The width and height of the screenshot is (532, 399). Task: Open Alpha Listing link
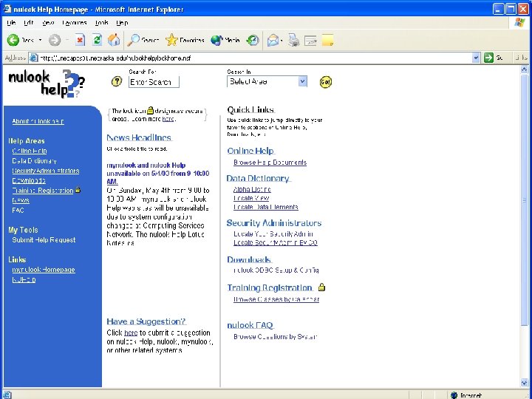[252, 189]
